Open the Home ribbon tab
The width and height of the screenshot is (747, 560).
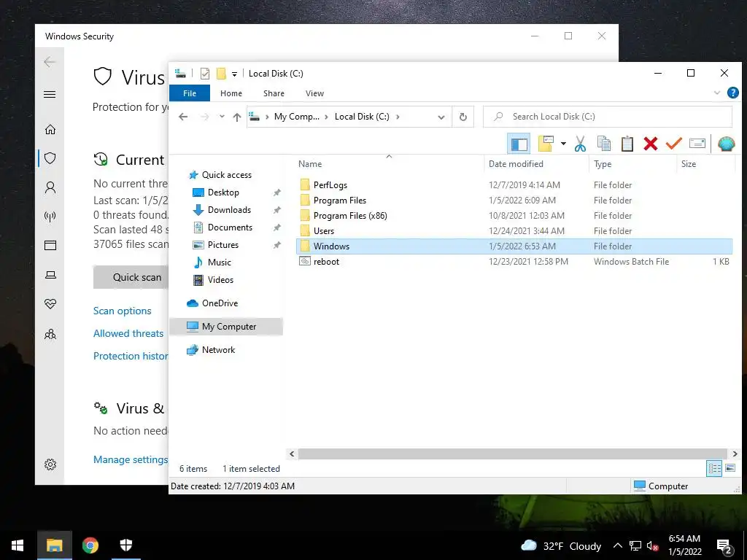pyautogui.click(x=231, y=93)
